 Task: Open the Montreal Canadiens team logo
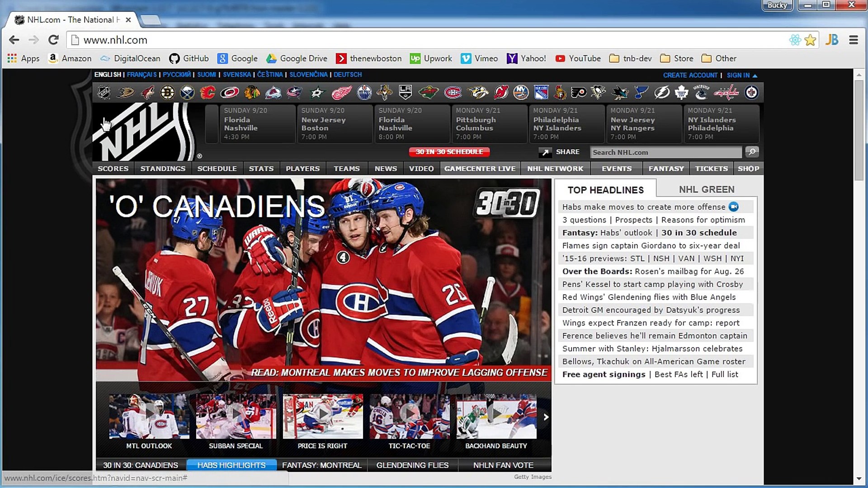pos(453,93)
